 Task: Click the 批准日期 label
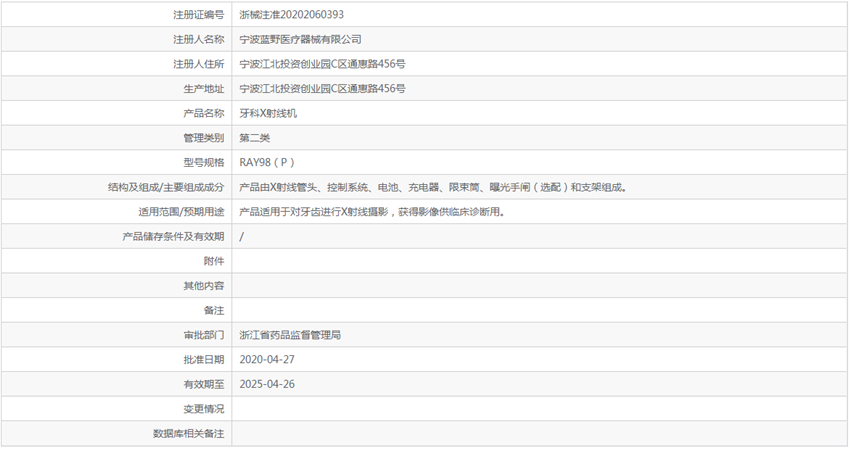[x=204, y=359]
